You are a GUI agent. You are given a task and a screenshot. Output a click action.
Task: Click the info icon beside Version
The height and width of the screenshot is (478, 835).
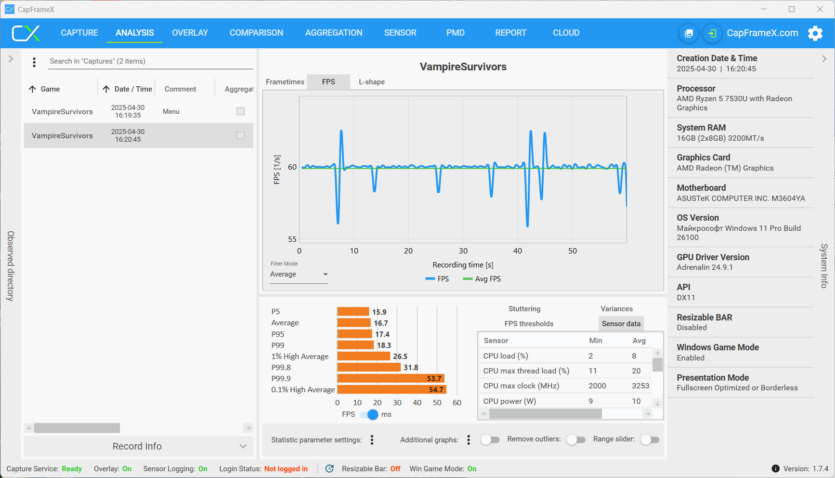coord(775,468)
